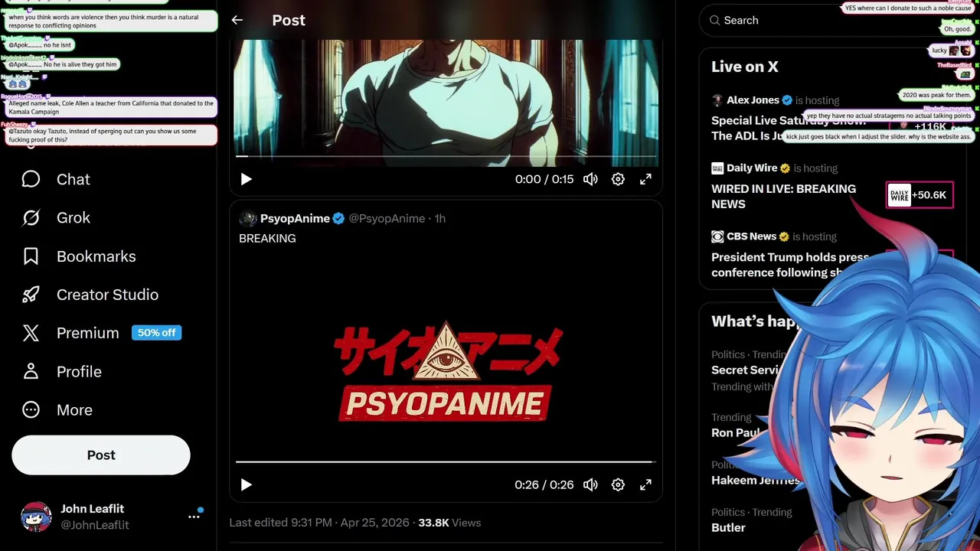
Task: Click the Creator Studio rocket icon
Action: click(x=31, y=295)
